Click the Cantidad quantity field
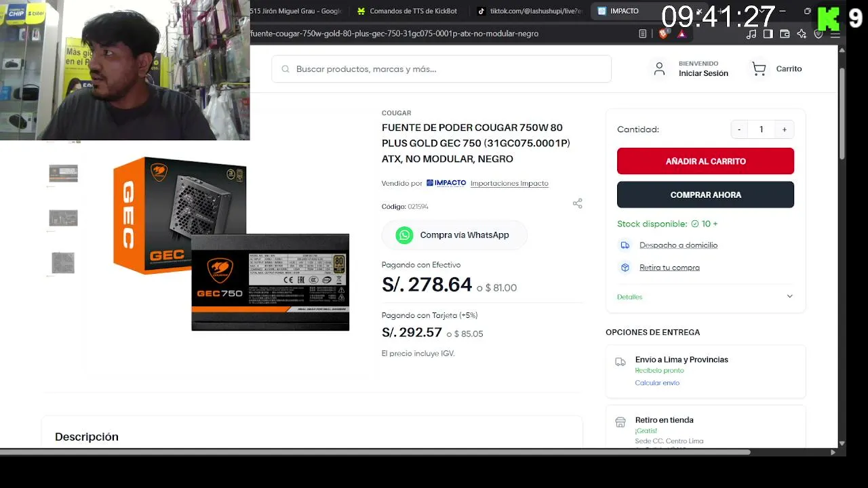868x488 pixels. [762, 129]
